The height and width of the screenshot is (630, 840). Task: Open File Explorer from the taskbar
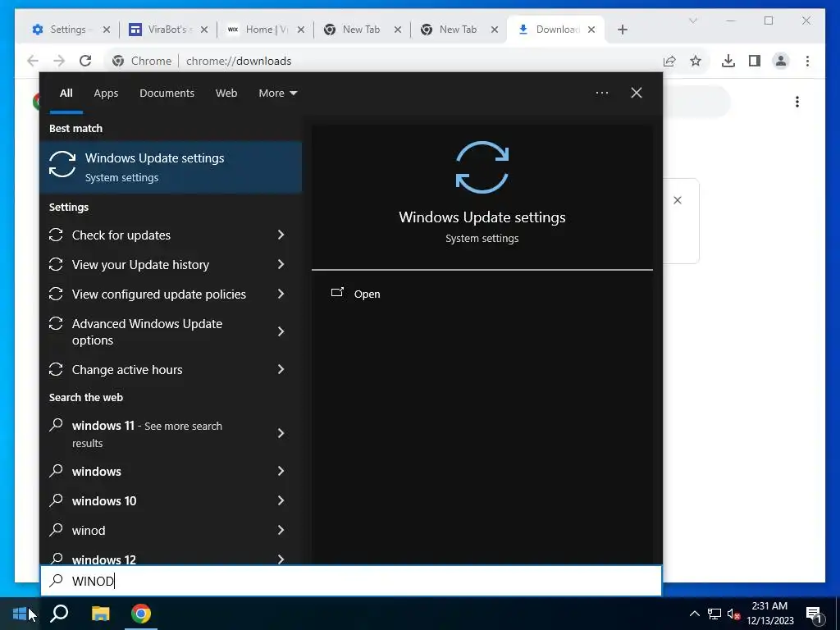(100, 614)
